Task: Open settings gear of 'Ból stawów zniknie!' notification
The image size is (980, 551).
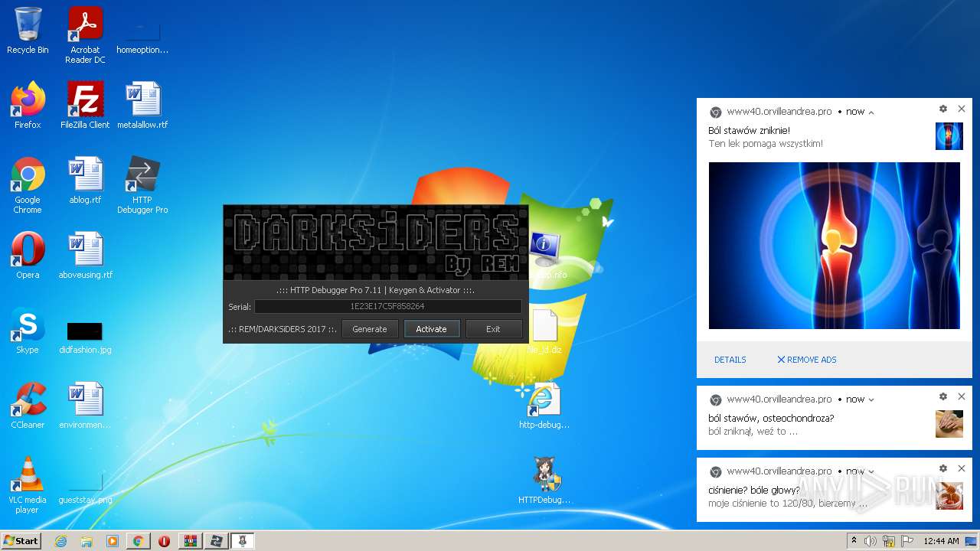Action: (943, 109)
